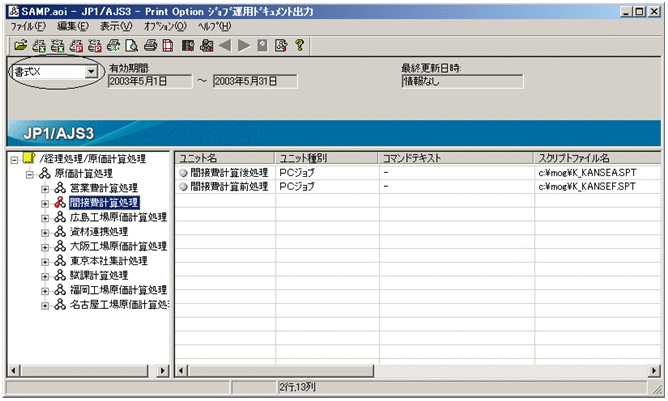Expand the 大阪工場原価計算処理 node
The height and width of the screenshot is (401, 668).
click(x=45, y=247)
